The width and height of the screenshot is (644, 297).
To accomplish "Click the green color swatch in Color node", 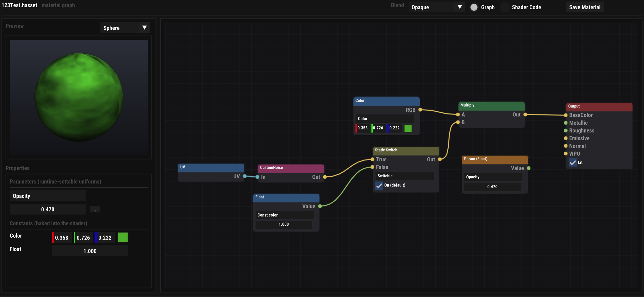I will coord(408,128).
